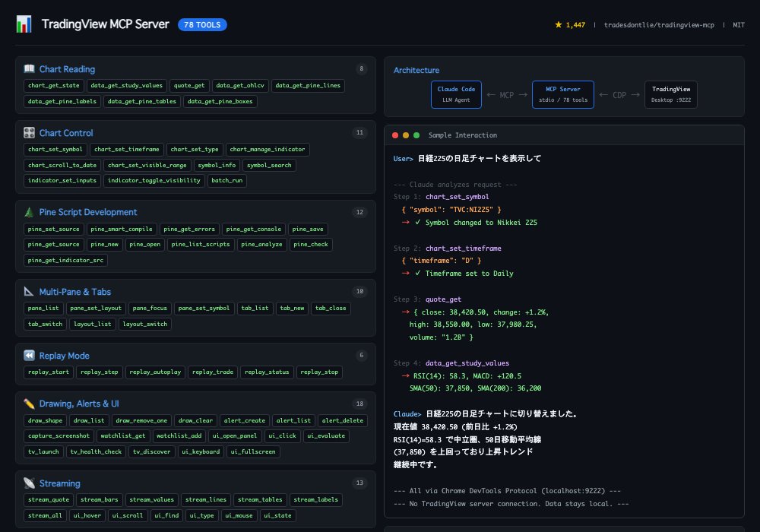Click the tv_health_check tool tag

96,451
